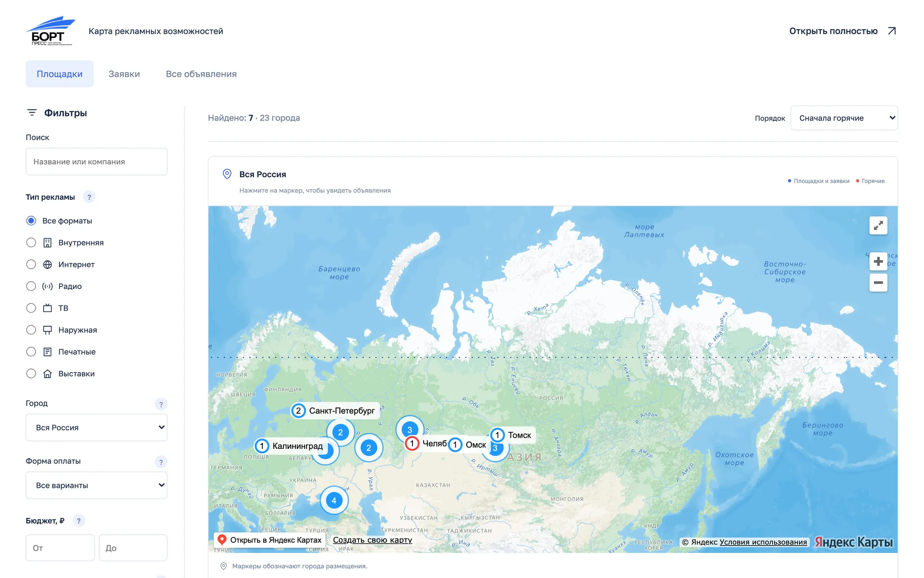Switch to the Заявки tab
This screenshot has width=924, height=578.
click(124, 74)
